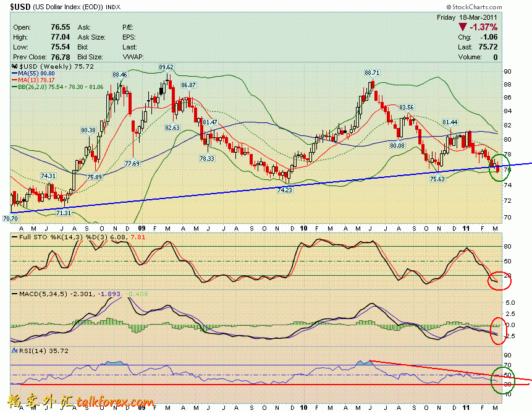
Task: Click the 77.69 low price label
Action: click(132, 163)
